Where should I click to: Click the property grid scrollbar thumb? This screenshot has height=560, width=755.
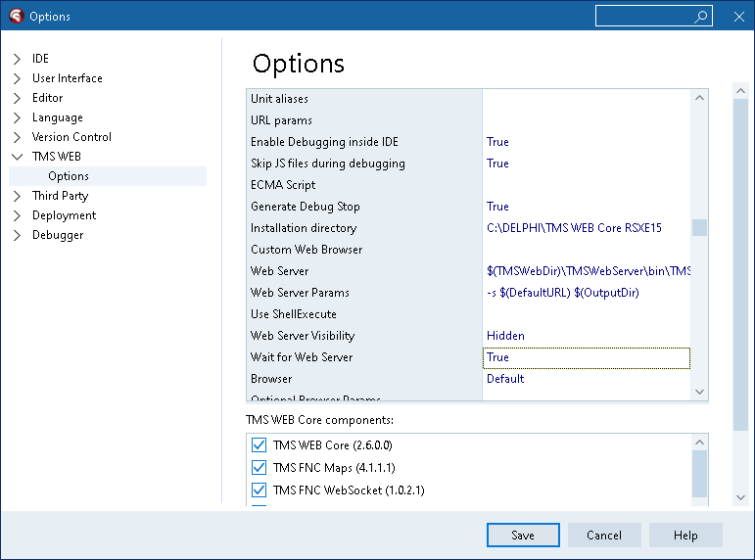click(699, 228)
